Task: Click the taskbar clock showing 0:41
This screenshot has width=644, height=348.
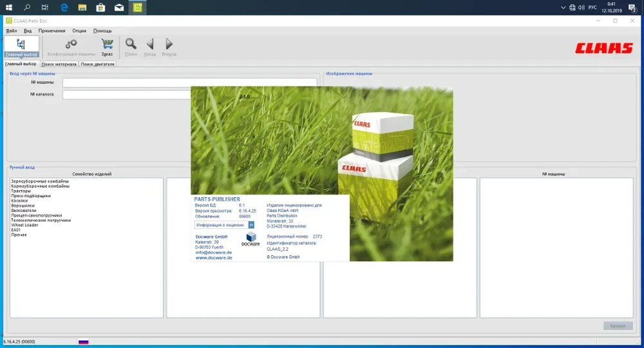Action: [x=612, y=7]
